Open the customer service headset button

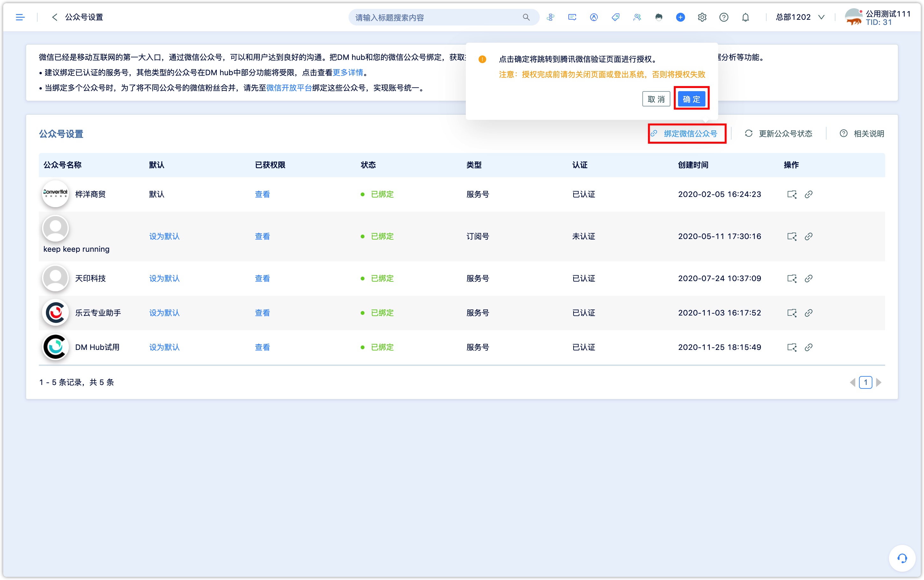pyautogui.click(x=902, y=558)
